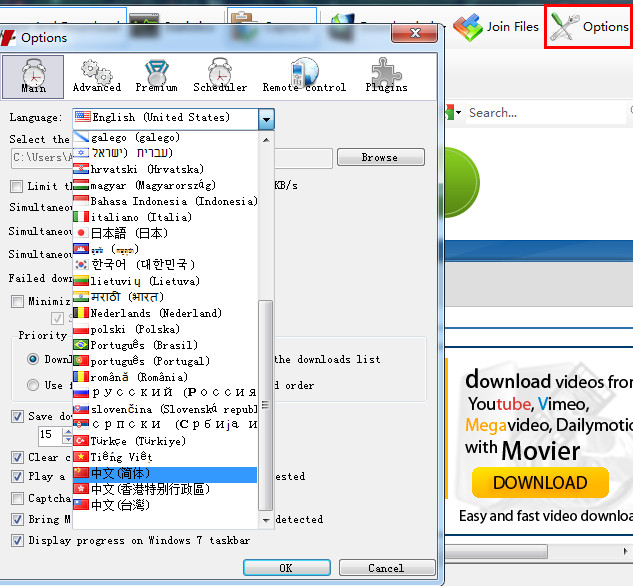Toggle the Bring M... checkbox
The width and height of the screenshot is (633, 586).
(x=17, y=519)
